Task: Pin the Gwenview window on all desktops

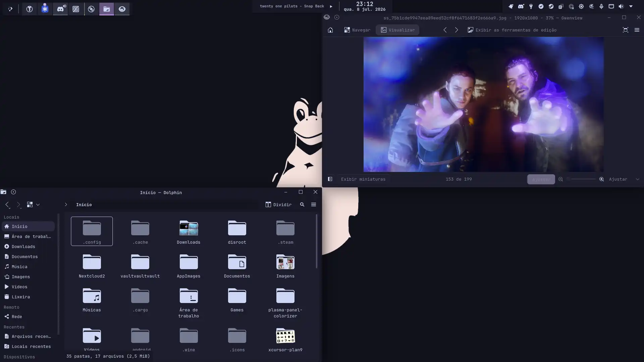Action: coord(337,17)
